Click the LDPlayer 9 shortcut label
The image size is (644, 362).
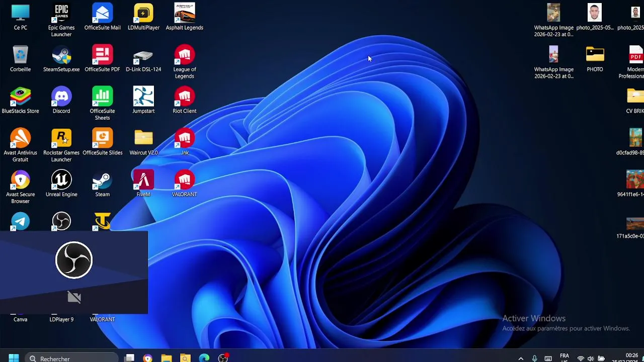coord(61,319)
